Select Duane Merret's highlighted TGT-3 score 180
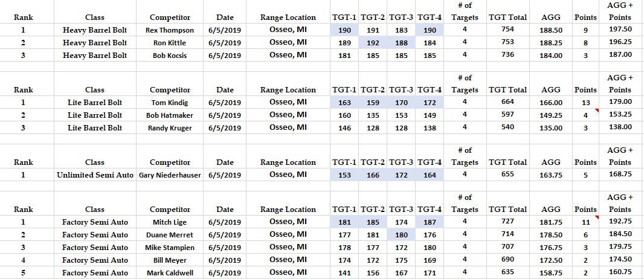This screenshot has width=644, height=279. 401,235
